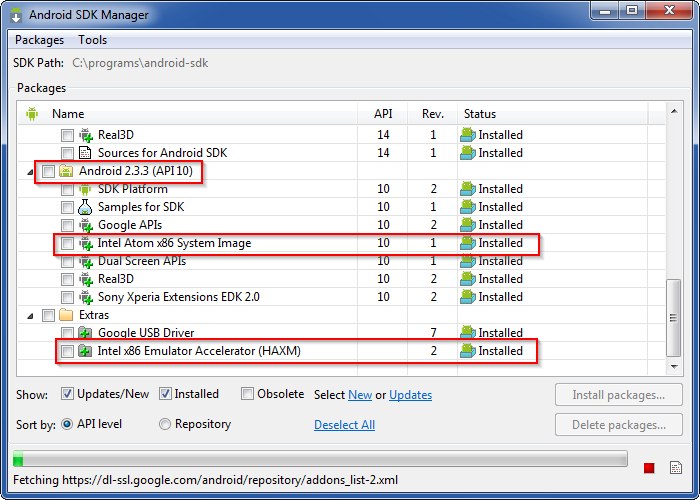Check the Extras group checkbox

pos(48,315)
